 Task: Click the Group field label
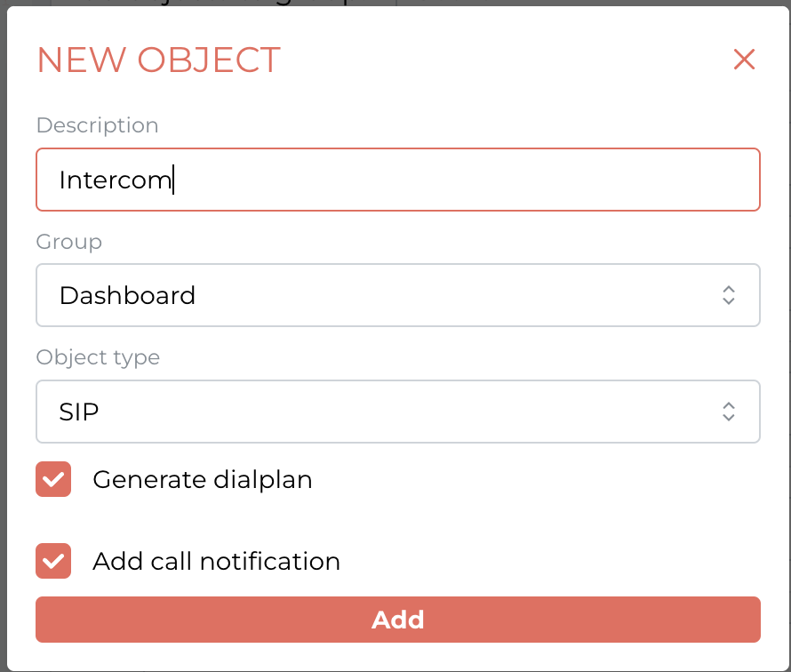(x=69, y=242)
